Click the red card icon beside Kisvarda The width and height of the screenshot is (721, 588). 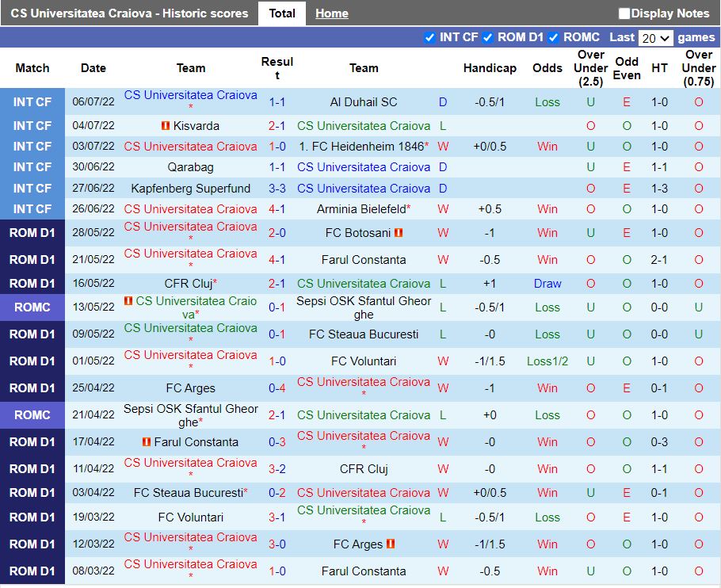[x=165, y=125]
